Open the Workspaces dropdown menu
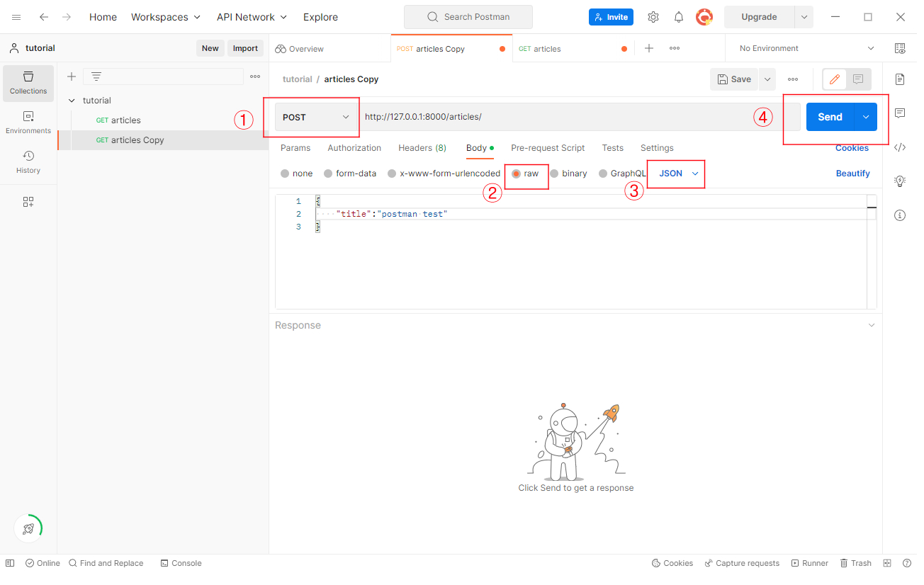This screenshot has width=924, height=585. [x=166, y=17]
